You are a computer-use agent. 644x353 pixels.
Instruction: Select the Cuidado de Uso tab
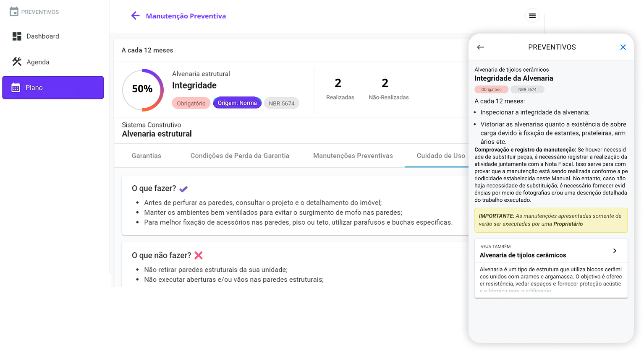tap(440, 156)
